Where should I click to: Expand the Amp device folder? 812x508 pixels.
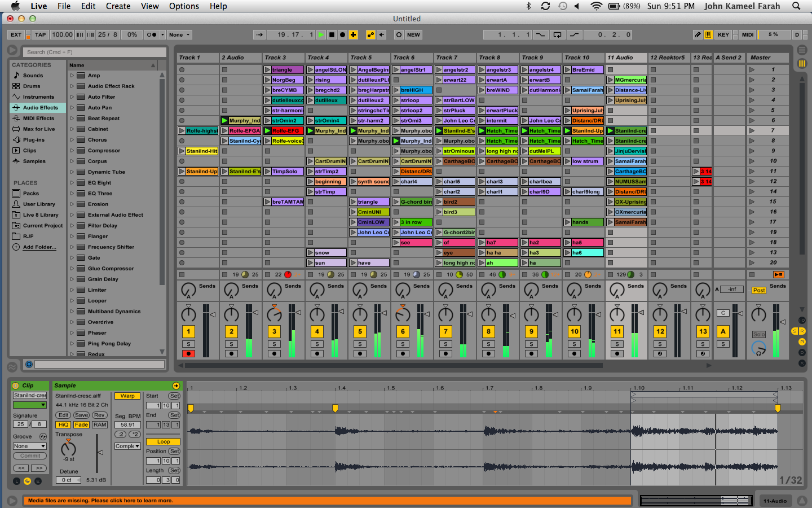(72, 76)
